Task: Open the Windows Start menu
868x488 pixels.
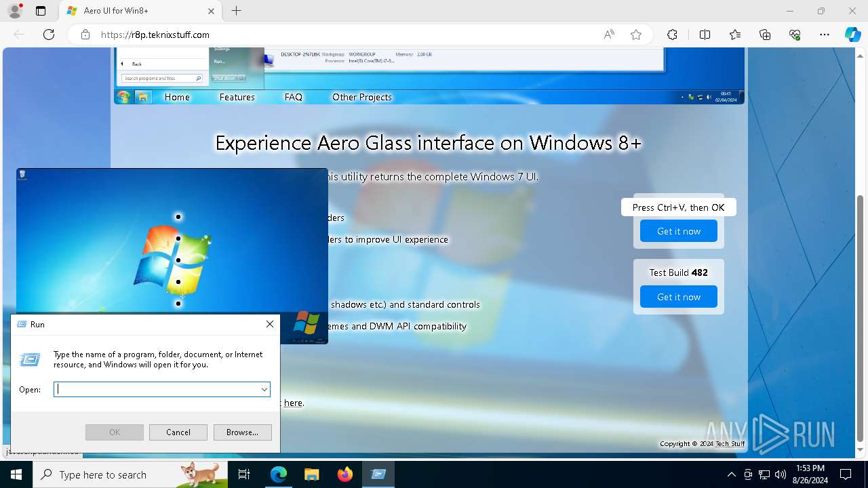Action: pos(16,474)
